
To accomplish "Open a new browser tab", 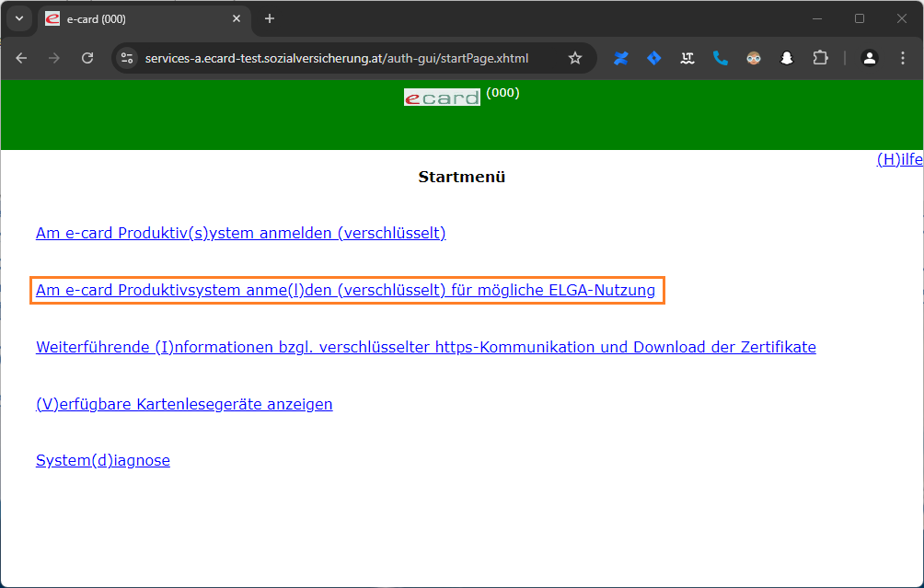I will click(270, 18).
